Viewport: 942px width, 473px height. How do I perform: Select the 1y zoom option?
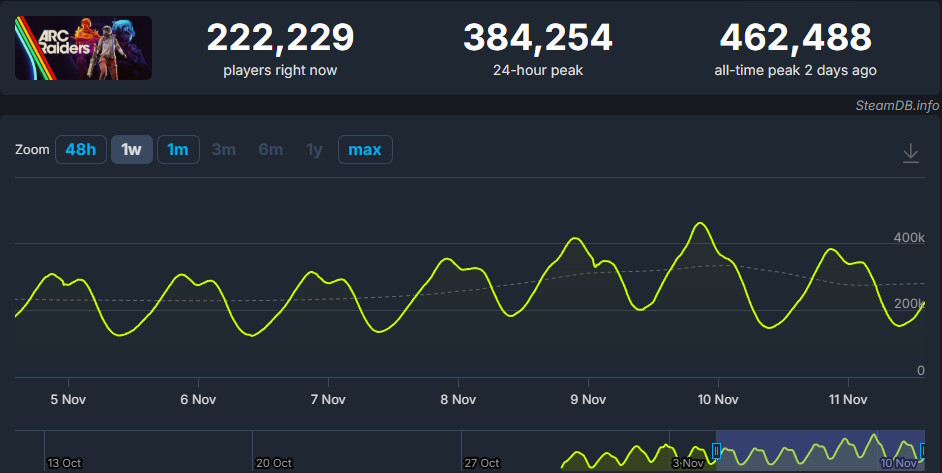coord(314,150)
